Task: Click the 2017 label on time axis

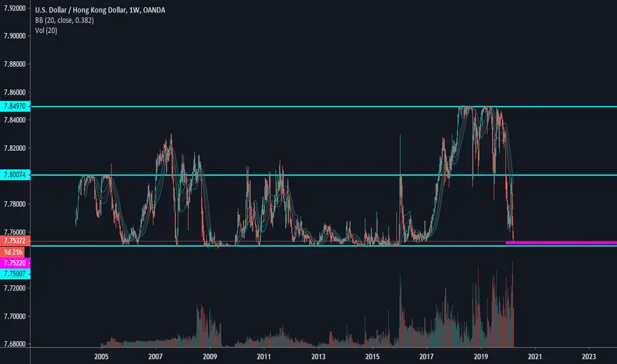Action: (x=426, y=357)
